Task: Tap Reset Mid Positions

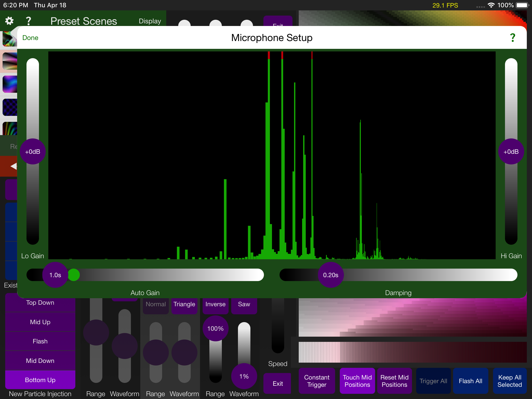Action: click(394, 381)
